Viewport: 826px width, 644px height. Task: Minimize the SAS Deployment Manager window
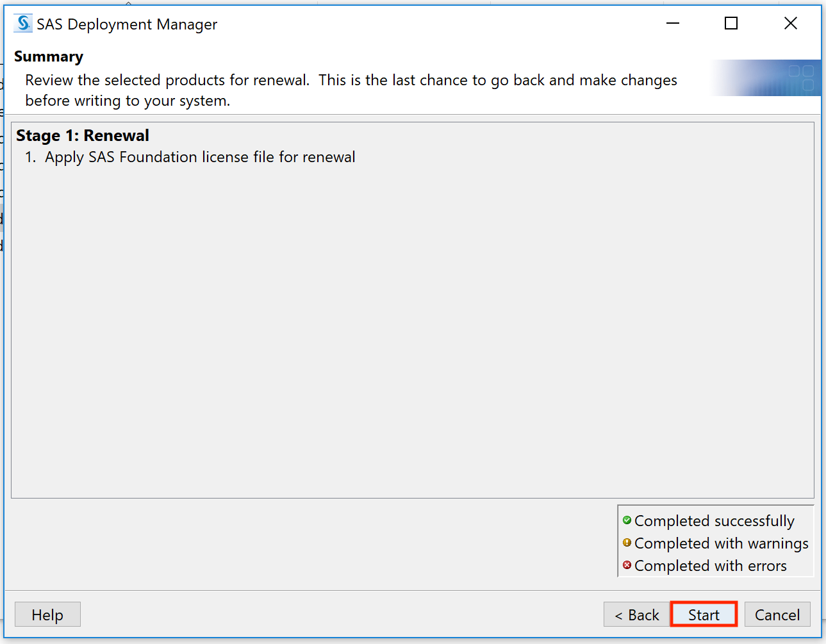click(x=673, y=24)
